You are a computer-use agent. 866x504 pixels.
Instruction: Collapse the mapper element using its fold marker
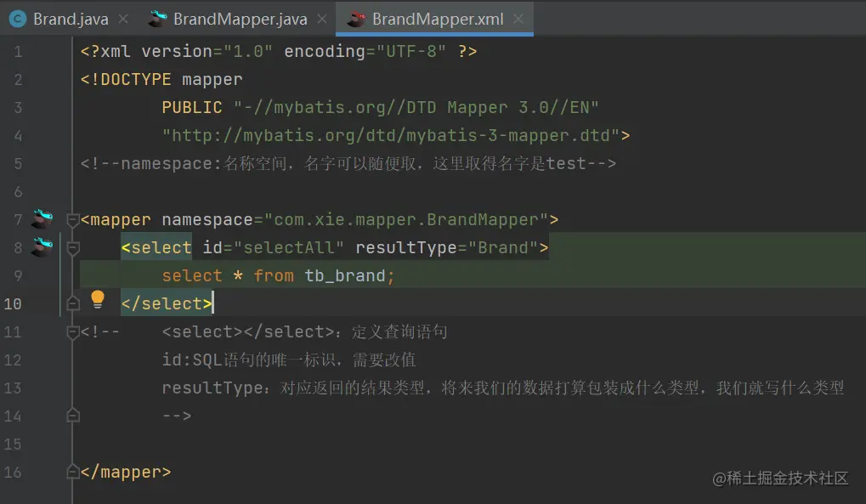72,219
